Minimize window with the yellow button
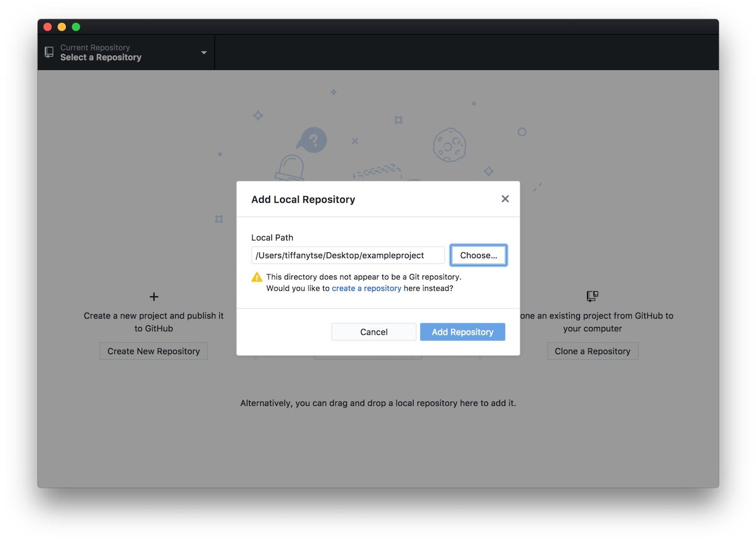This screenshot has width=756, height=540. point(62,27)
